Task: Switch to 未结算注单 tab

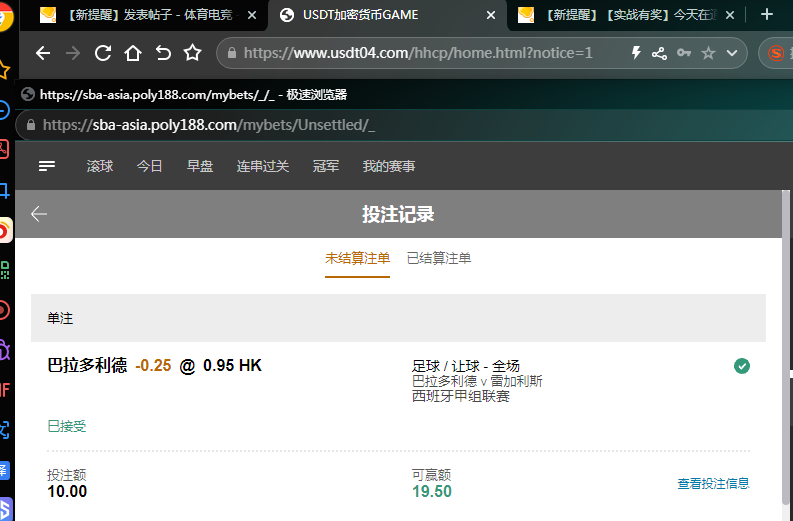Action: tap(357, 258)
